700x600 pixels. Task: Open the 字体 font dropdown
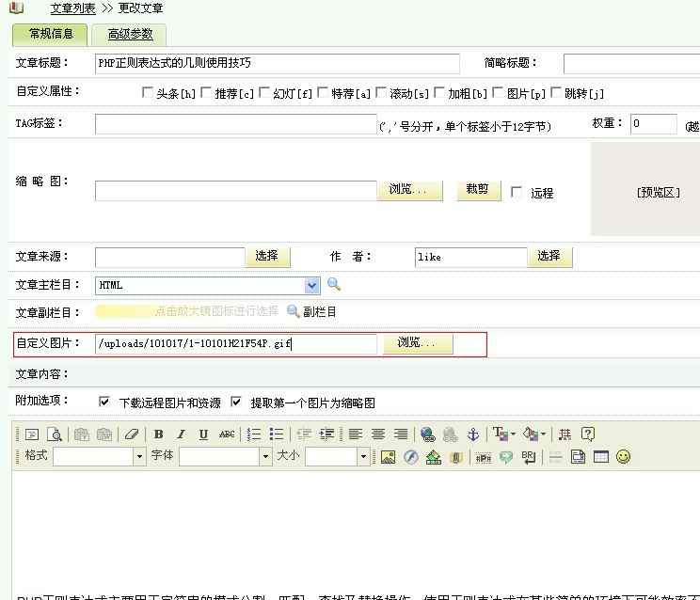pos(226,456)
